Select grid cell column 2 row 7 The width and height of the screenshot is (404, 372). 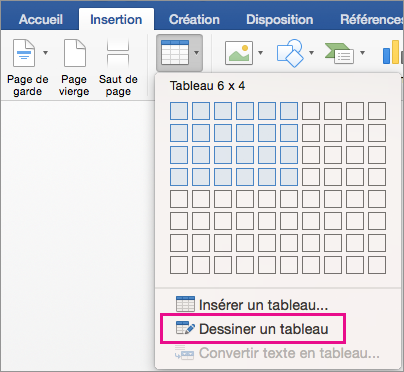coord(201,243)
